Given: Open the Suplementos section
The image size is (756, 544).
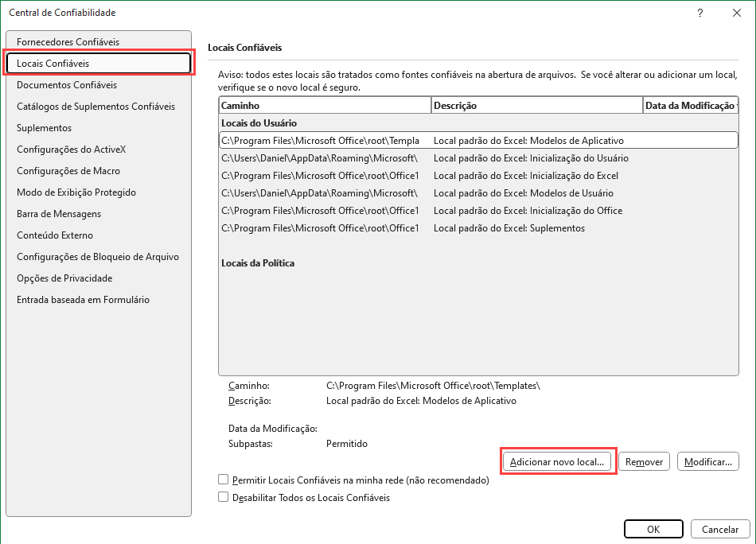Looking at the screenshot, I should [99, 128].
